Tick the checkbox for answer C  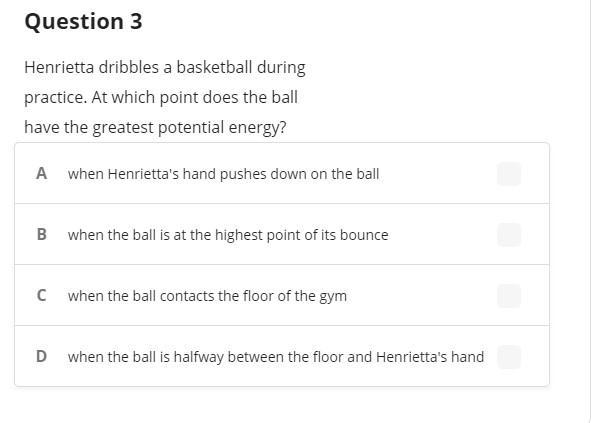(x=509, y=296)
